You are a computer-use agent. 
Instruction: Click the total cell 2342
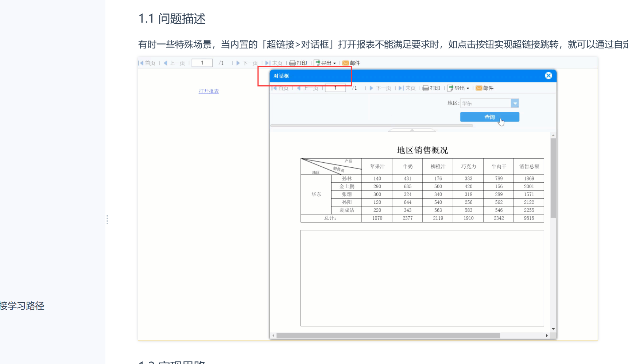tap(499, 218)
